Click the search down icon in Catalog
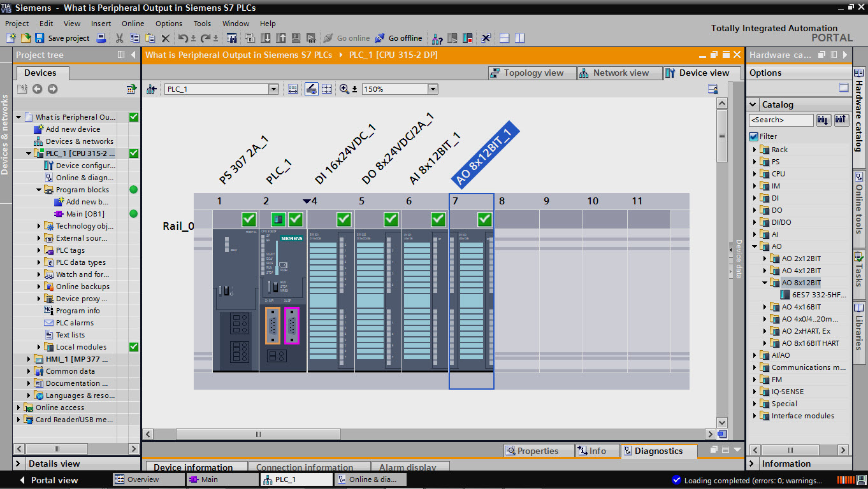868x489 pixels. point(823,120)
